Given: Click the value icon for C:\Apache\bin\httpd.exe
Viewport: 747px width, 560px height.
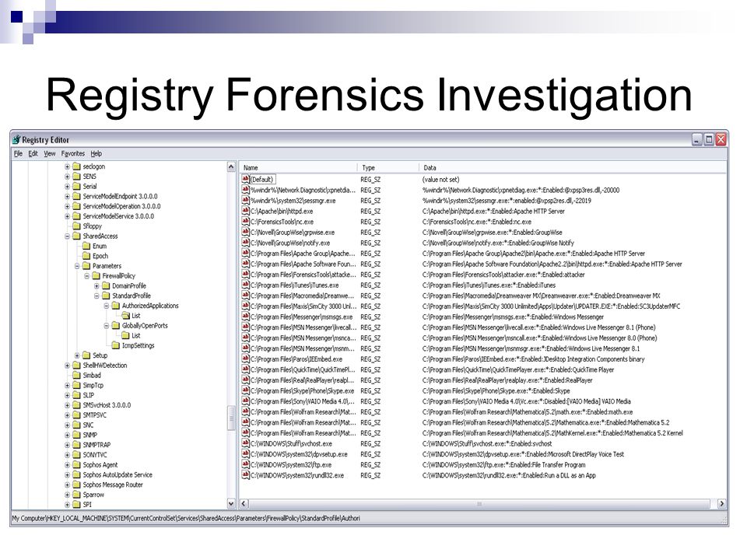Looking at the screenshot, I should [245, 211].
